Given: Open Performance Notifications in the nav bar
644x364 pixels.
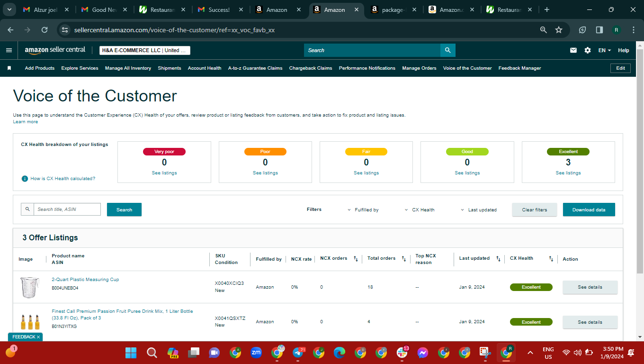Looking at the screenshot, I should click(367, 68).
